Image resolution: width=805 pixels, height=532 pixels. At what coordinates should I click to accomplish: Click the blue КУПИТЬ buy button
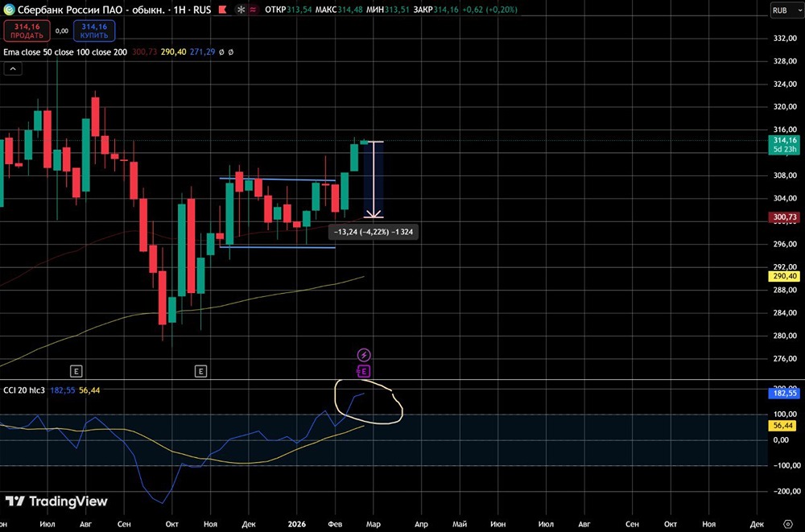click(94, 31)
